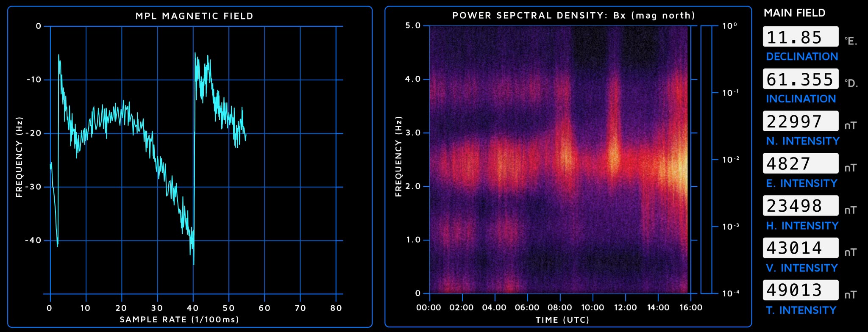The height and width of the screenshot is (332, 868).
Task: Click the 10⁻² mark on the power scale
Action: [x=730, y=160]
